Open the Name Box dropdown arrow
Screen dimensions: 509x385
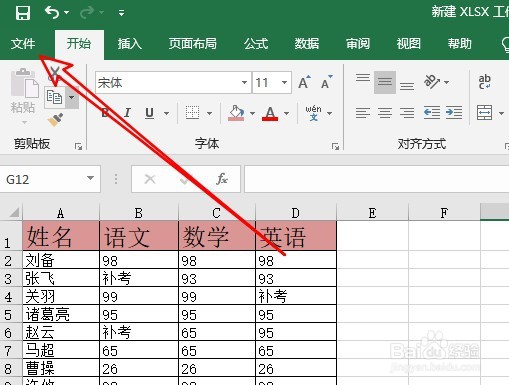(x=90, y=179)
